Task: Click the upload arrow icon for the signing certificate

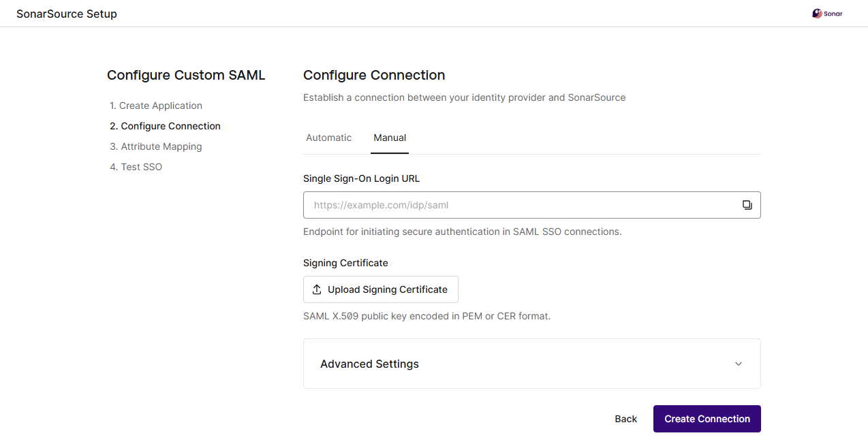Action: pos(317,289)
